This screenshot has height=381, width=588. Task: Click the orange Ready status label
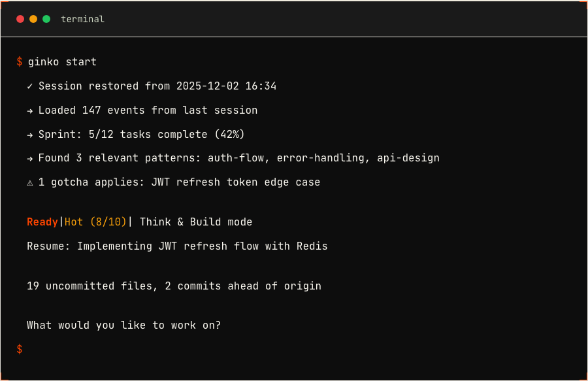click(42, 222)
